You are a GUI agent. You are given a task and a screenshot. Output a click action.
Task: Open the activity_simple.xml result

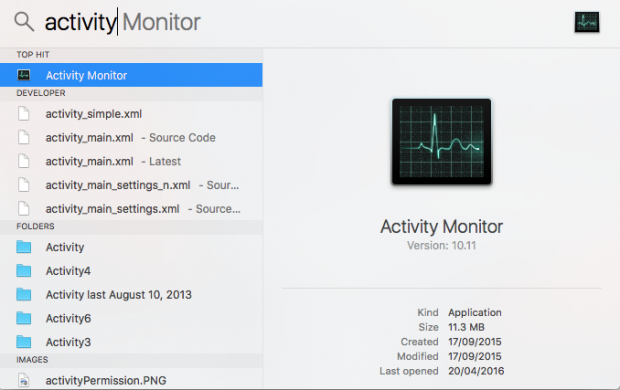[x=131, y=114]
